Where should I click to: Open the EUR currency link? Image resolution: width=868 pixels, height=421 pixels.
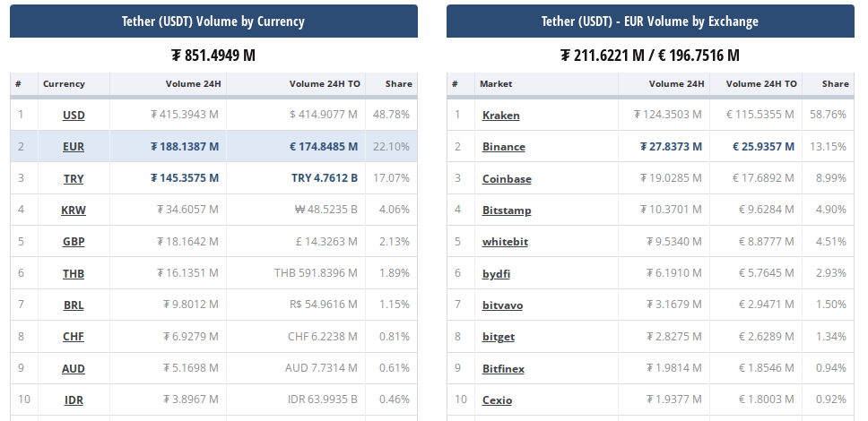pyautogui.click(x=74, y=147)
